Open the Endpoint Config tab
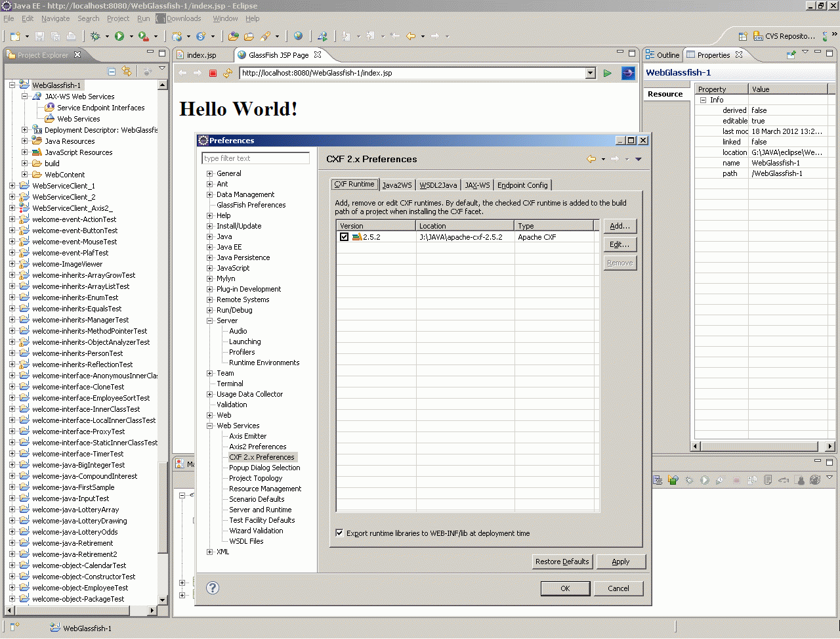The width and height of the screenshot is (840, 639). click(x=522, y=185)
